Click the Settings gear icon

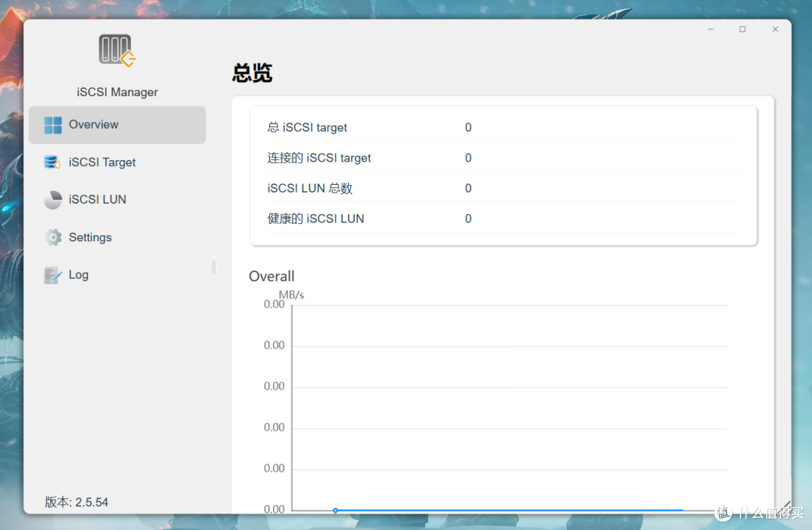[53, 237]
